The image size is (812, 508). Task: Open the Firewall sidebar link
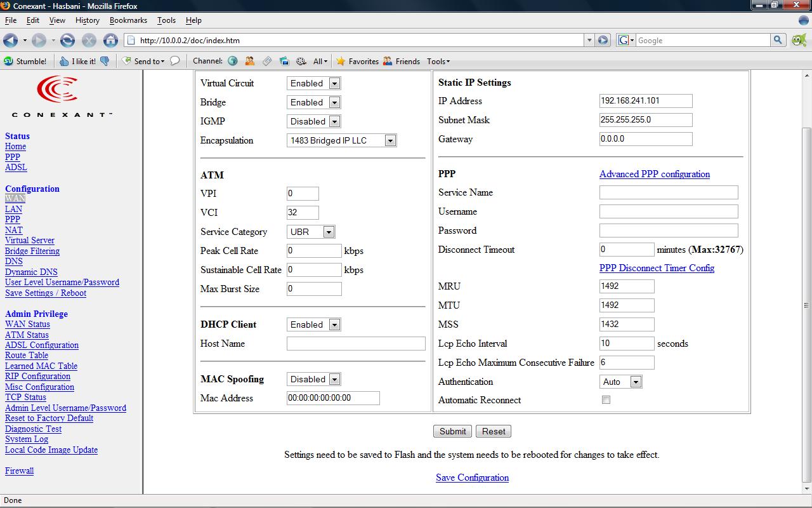(x=19, y=471)
